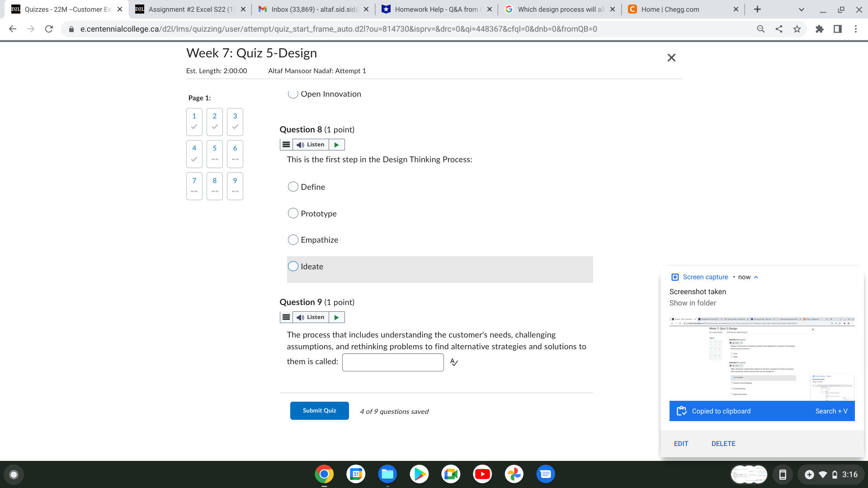This screenshot has height=488, width=868.
Task: Click the spell-check icon next to the answer box
Action: click(x=454, y=362)
